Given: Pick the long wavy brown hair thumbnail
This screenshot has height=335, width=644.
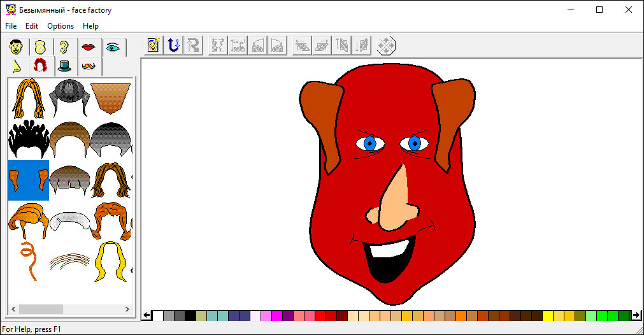Looking at the screenshot, I should (110, 180).
